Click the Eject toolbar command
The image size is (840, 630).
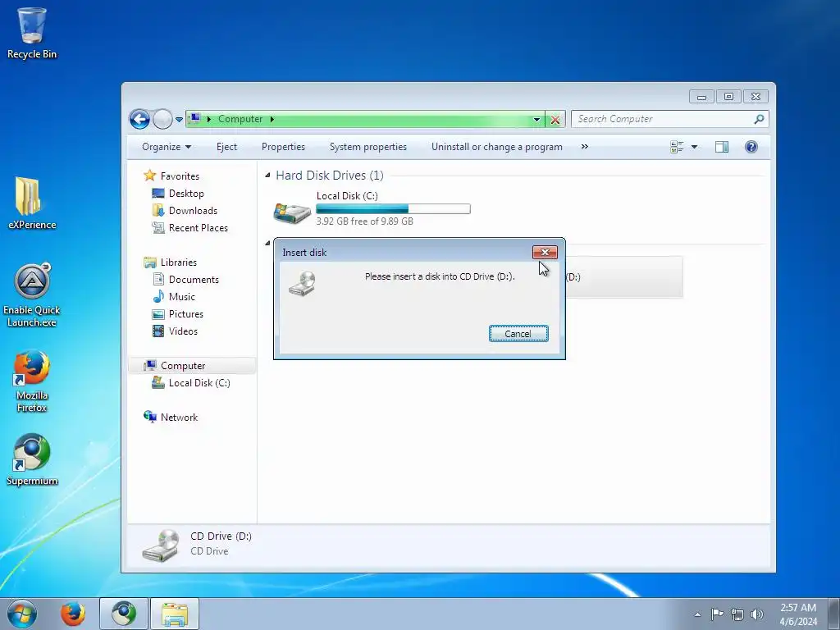[226, 147]
